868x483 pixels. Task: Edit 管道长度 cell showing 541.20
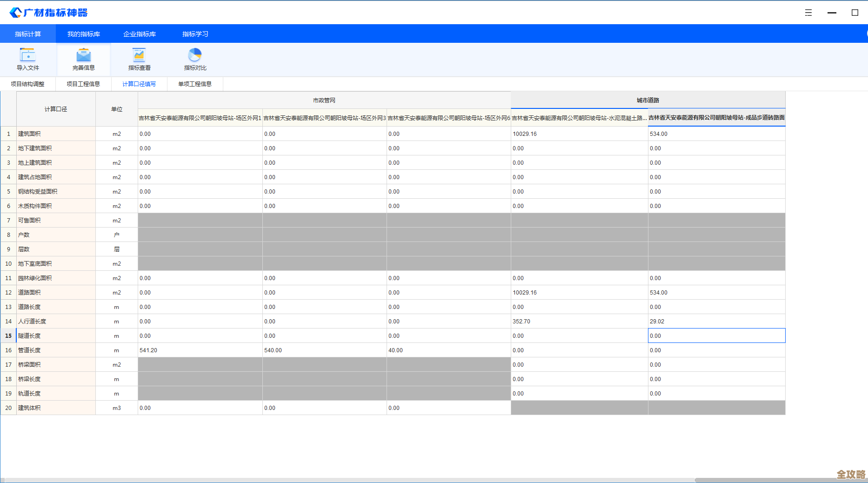[200, 350]
